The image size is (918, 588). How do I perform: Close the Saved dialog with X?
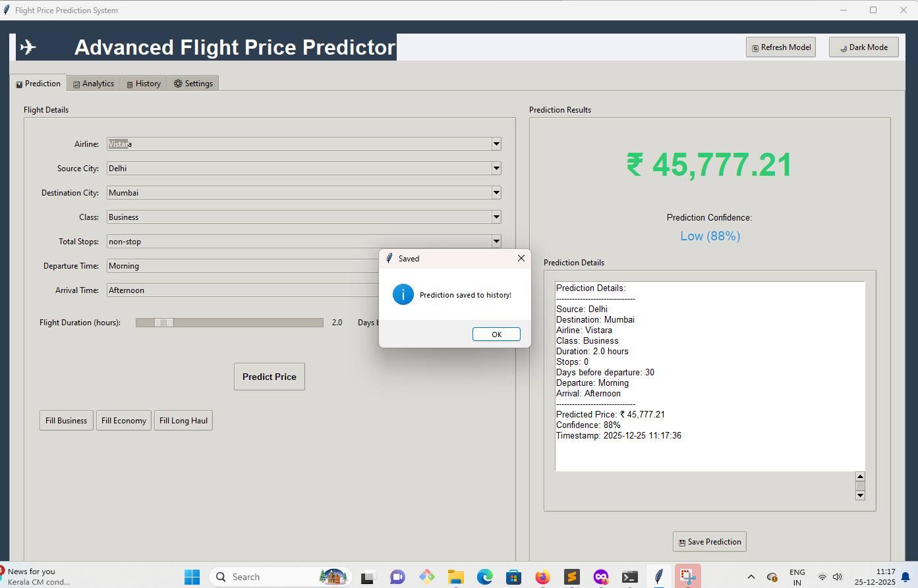[x=521, y=258]
